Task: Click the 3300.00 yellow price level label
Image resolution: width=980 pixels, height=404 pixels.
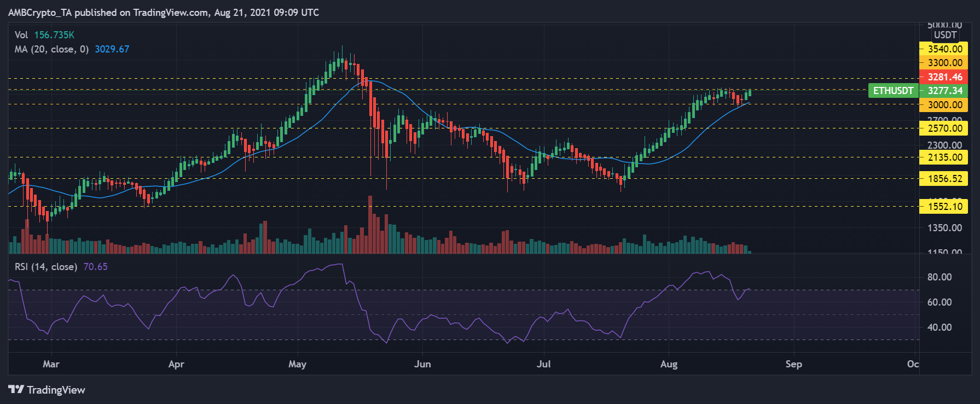Action: (944, 63)
